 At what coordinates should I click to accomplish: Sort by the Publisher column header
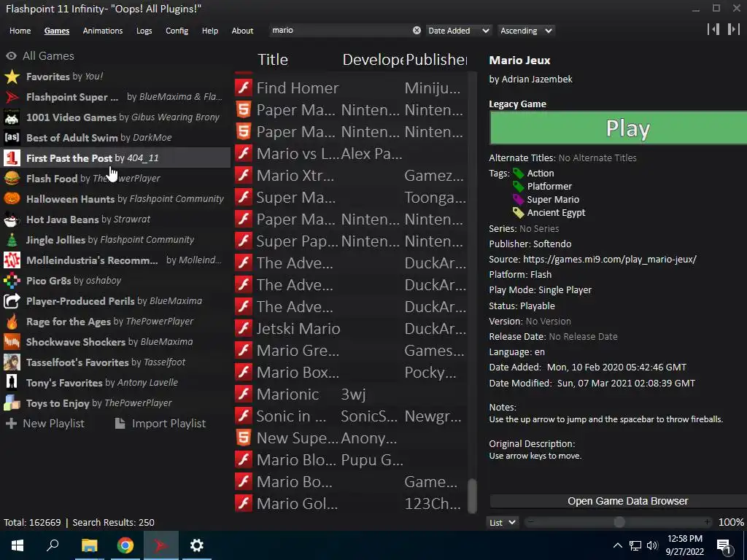436,60
